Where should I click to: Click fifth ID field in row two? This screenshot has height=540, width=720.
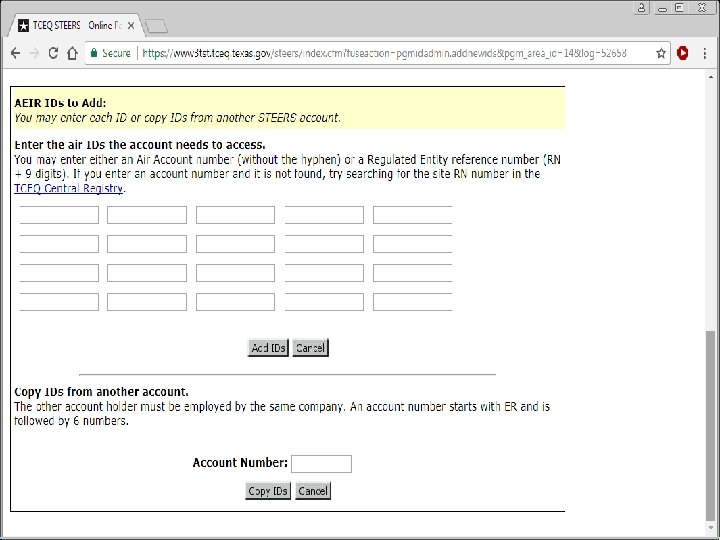pos(412,244)
